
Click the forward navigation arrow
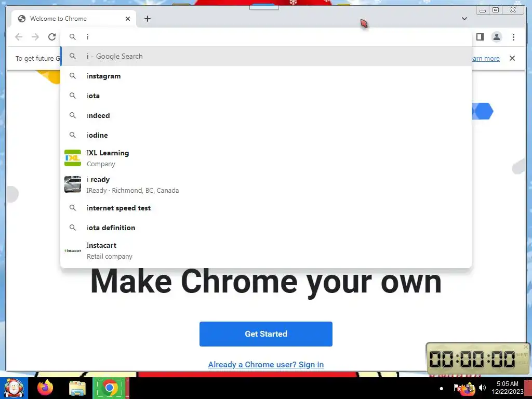tap(35, 37)
